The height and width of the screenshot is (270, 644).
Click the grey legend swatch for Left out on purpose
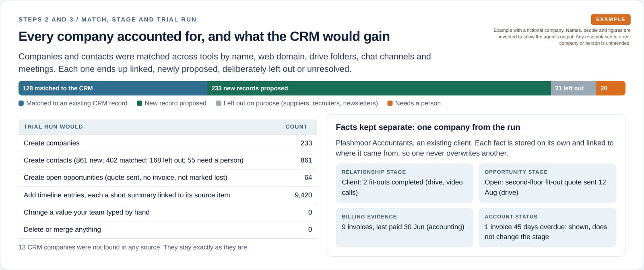click(219, 103)
